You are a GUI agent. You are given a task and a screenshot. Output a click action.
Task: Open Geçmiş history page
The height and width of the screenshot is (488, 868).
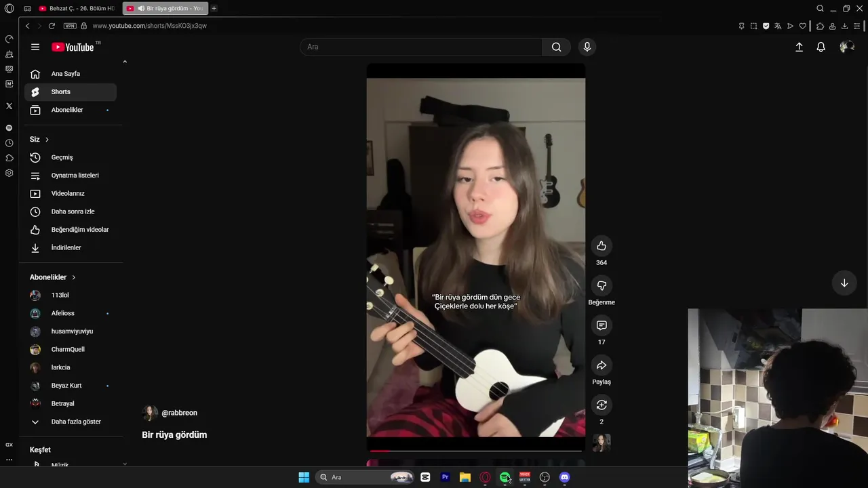(x=71, y=157)
